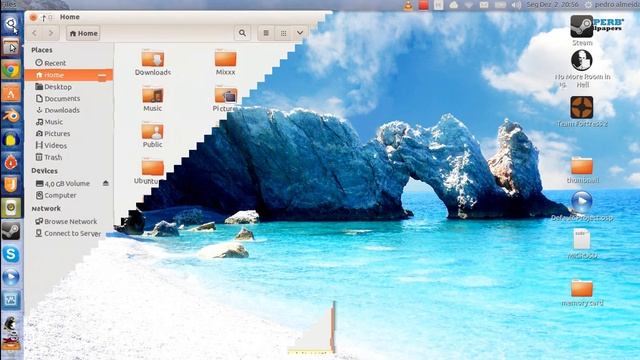Open the blue media player dock icon

[x=11, y=277]
